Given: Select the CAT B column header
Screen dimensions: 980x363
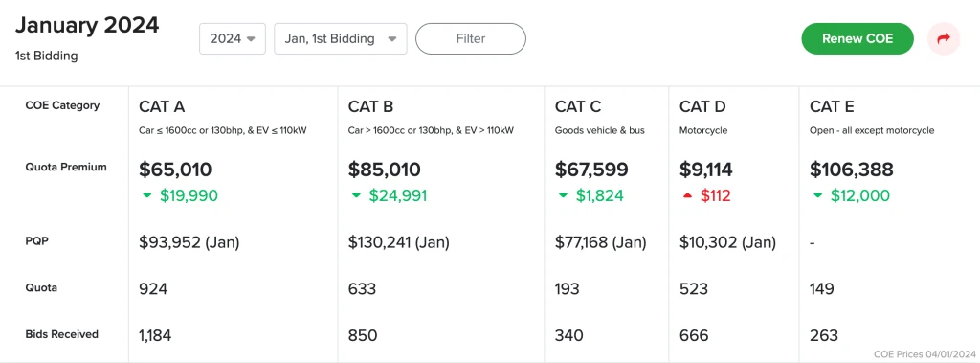Looking at the screenshot, I should tap(370, 107).
